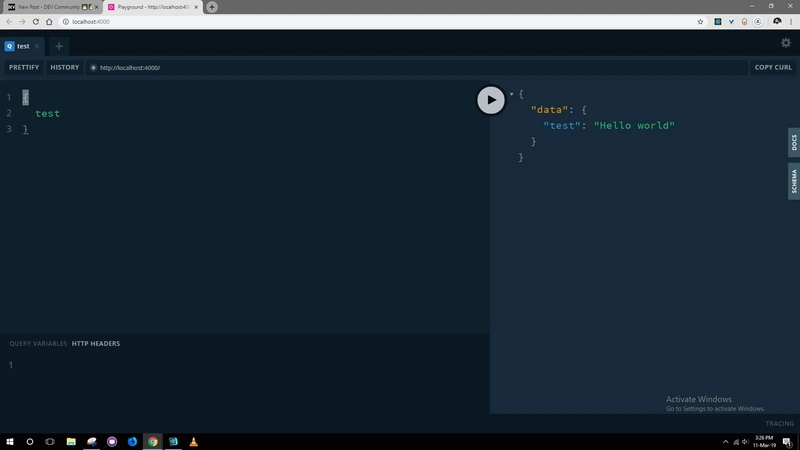Open query History
800x450 pixels.
point(64,67)
